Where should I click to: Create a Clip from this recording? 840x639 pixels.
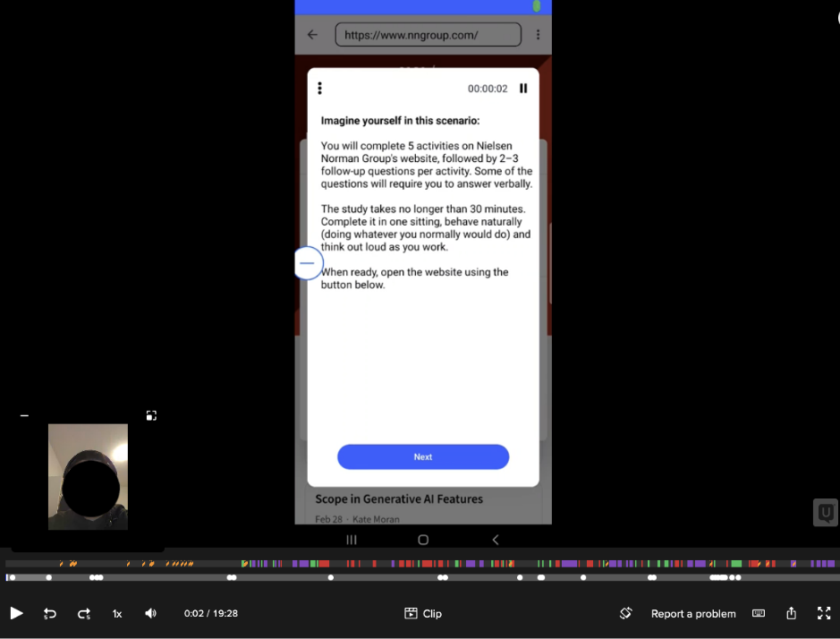point(422,613)
